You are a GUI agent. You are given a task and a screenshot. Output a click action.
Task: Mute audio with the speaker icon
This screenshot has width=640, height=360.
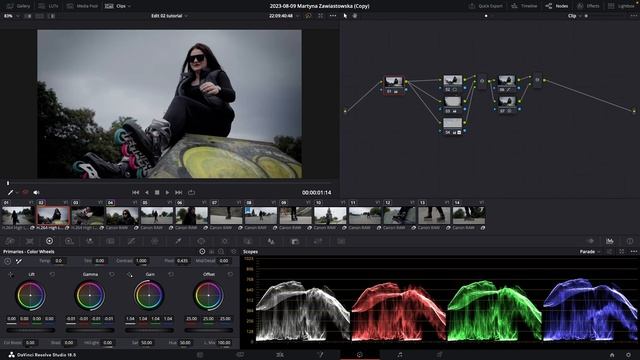point(36,192)
